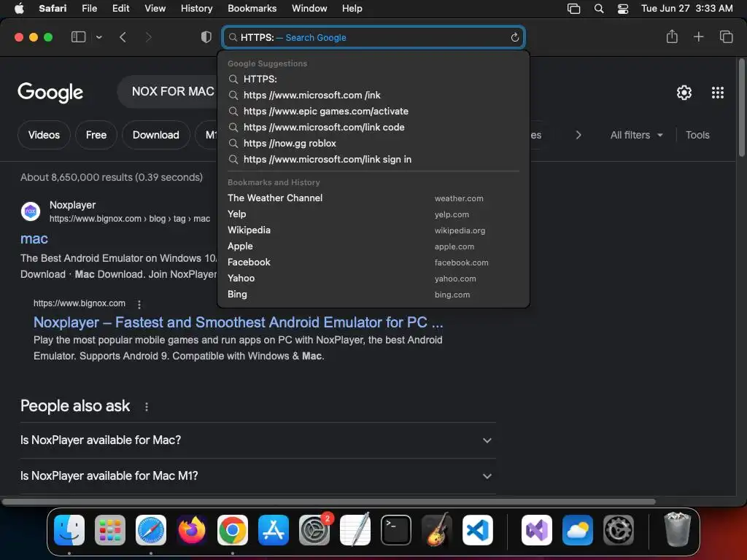747x560 pixels.
Task: Select the Videos filter chip
Action: tap(44, 135)
